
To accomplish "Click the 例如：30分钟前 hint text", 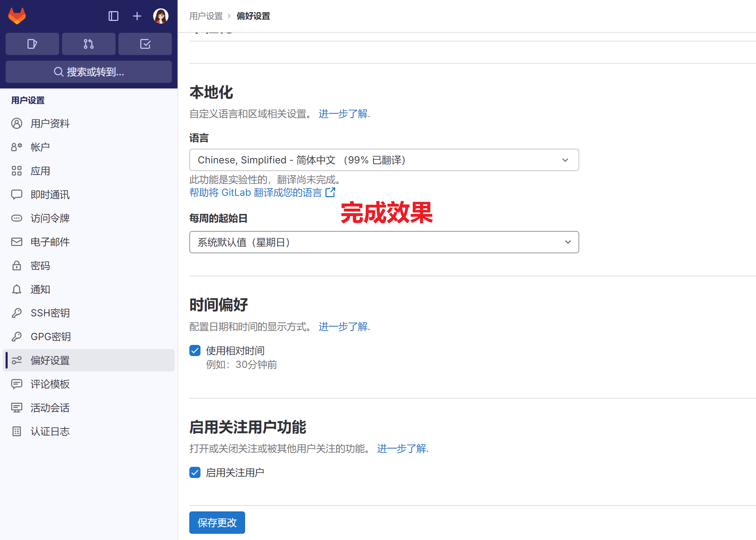I will (x=242, y=364).
